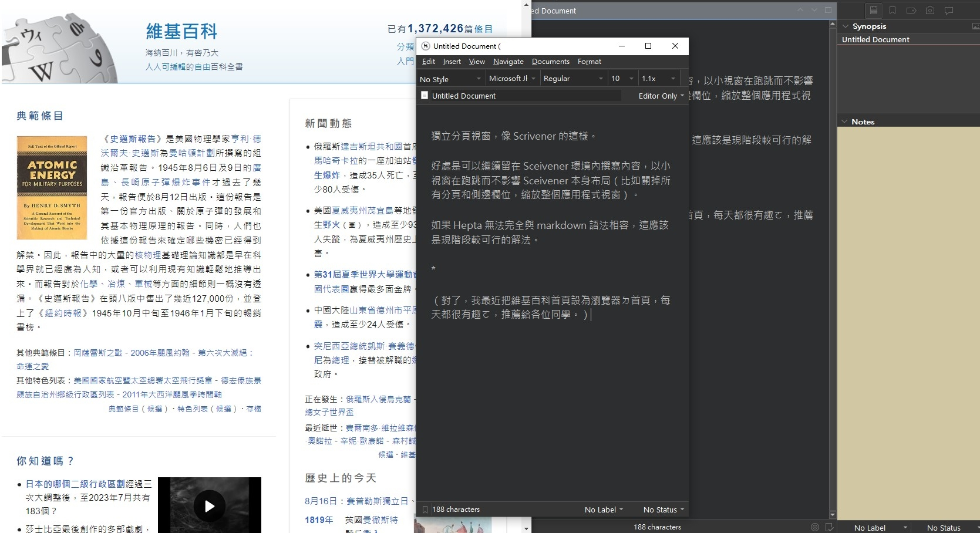Click the document icon beside Untitled Document title
Viewport: 980px width, 533px height.
(425, 95)
